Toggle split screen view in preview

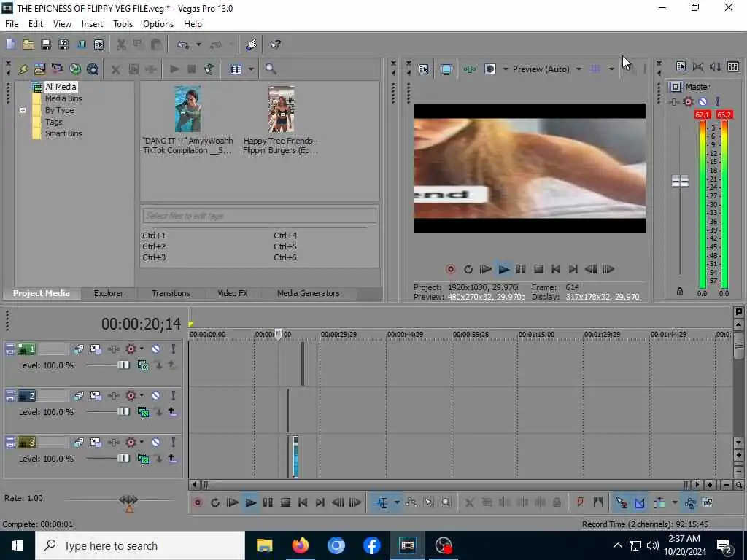pyautogui.click(x=490, y=69)
